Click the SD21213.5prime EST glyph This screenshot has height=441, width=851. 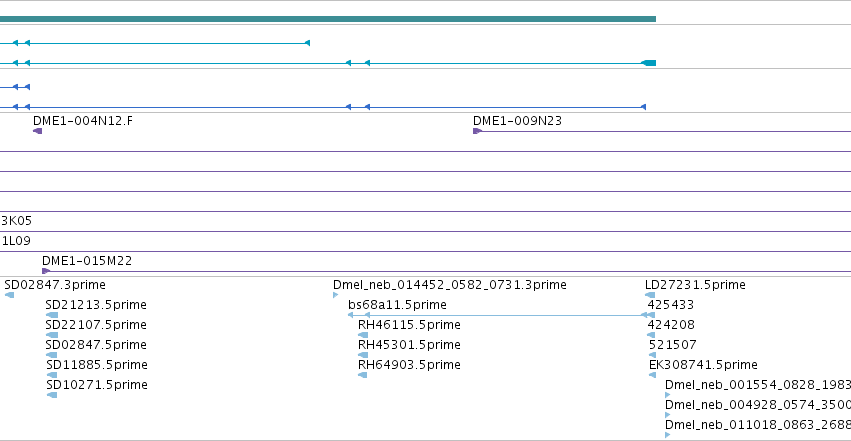tap(52, 315)
